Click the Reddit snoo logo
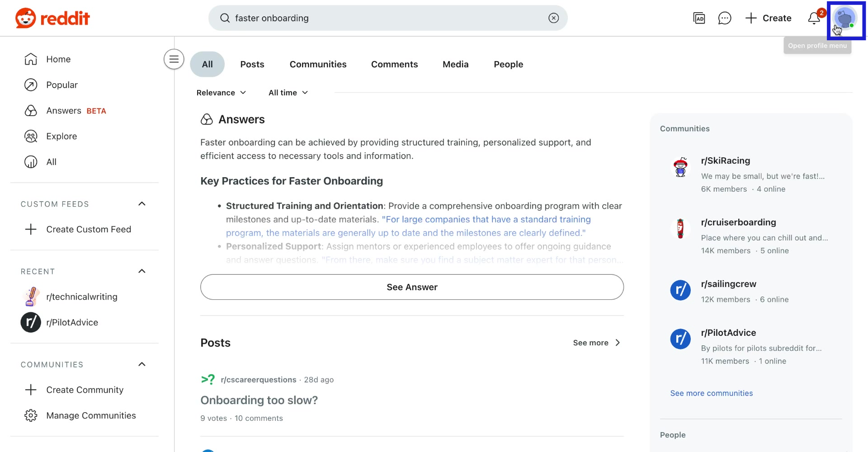The image size is (868, 452). click(x=26, y=18)
